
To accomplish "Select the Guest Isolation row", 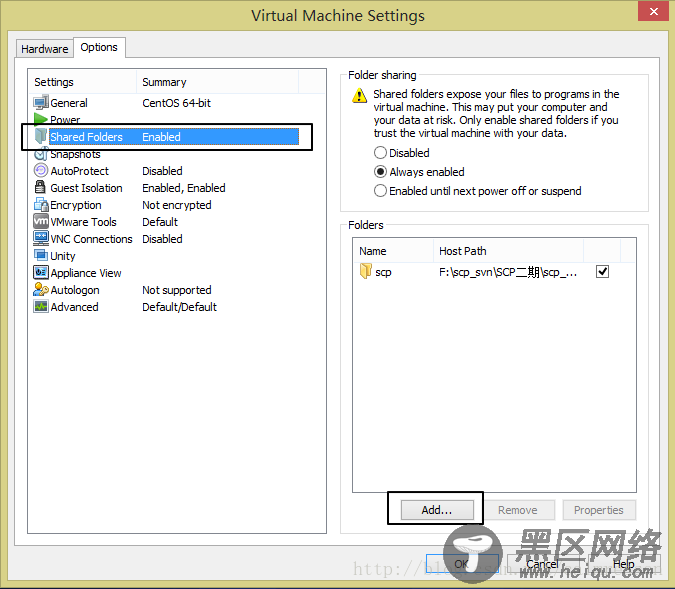I will pyautogui.click(x=166, y=188).
